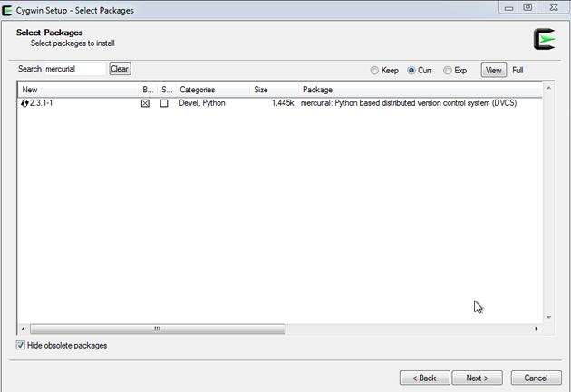This screenshot has width=571, height=392.
Task: Go back with the Back button
Action: pyautogui.click(x=424, y=378)
